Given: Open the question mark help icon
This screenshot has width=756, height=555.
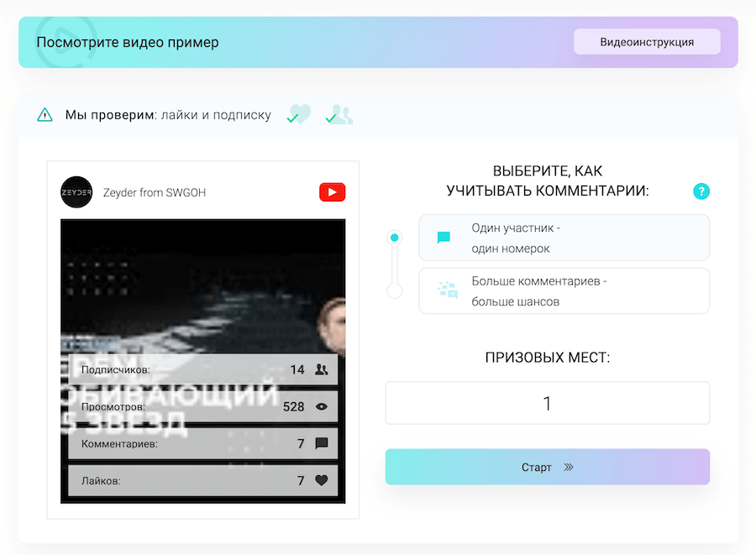Looking at the screenshot, I should pyautogui.click(x=701, y=191).
